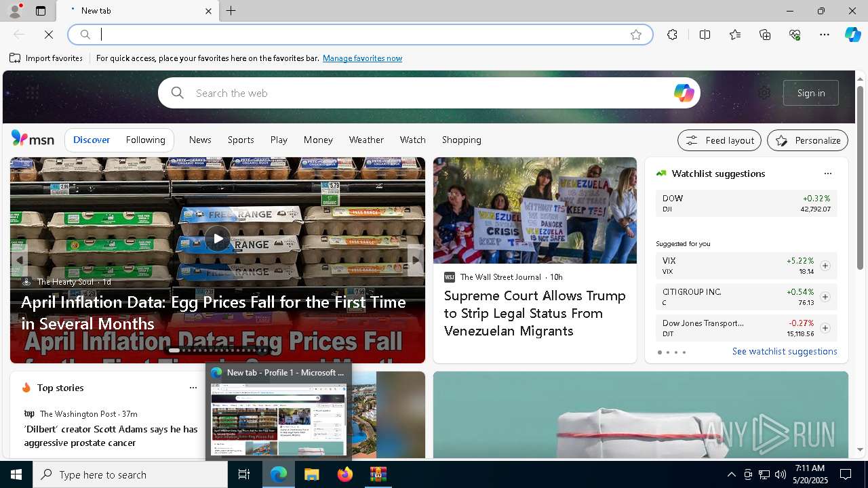Viewport: 868px width, 488px height.
Task: Open Watch section
Action: click(x=412, y=140)
